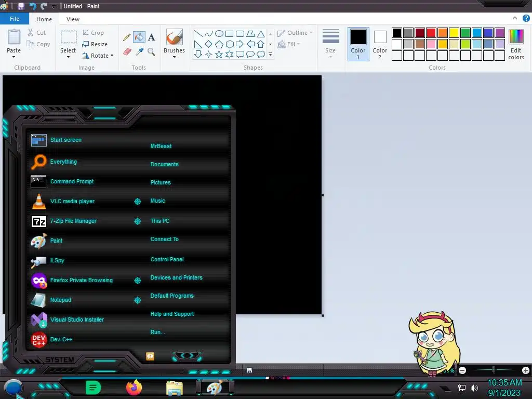Open Paint Help question mark icon
532x399 pixels.
pos(526,19)
